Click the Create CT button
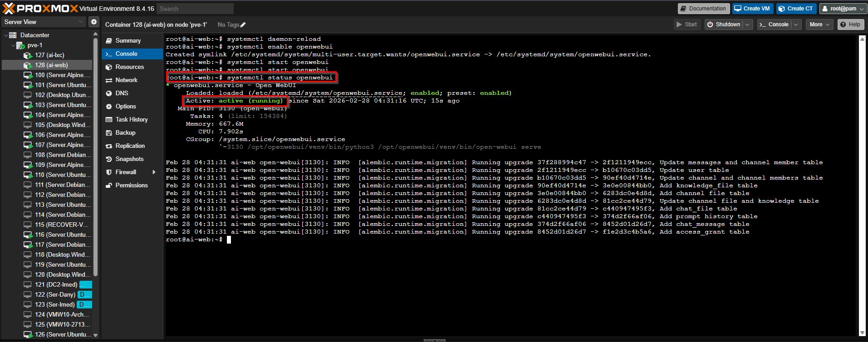Image resolution: width=868 pixels, height=342 pixels. coord(796,9)
